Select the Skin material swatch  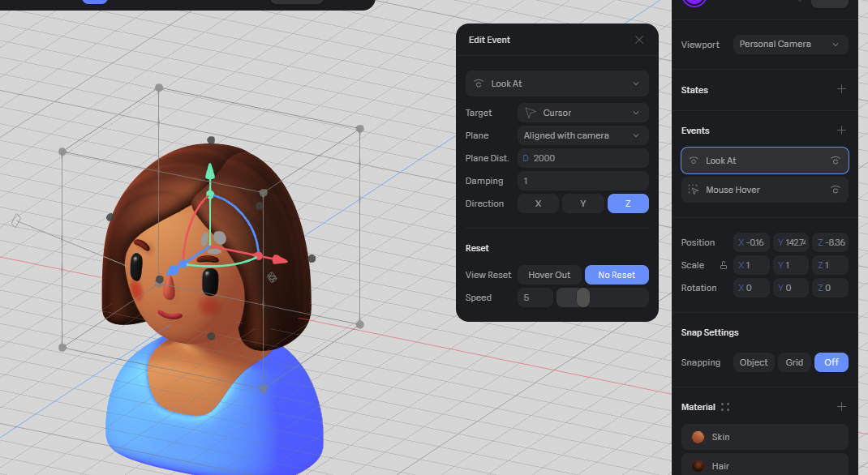[x=698, y=437]
